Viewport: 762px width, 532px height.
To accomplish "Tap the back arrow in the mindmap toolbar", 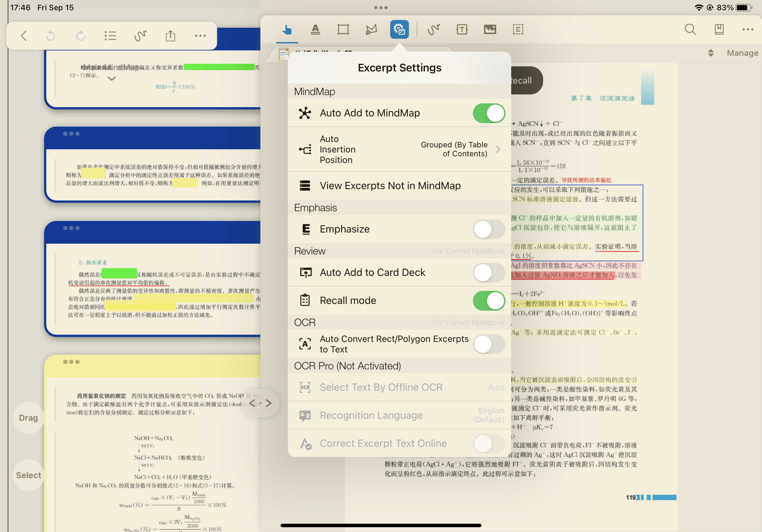I will 24,35.
